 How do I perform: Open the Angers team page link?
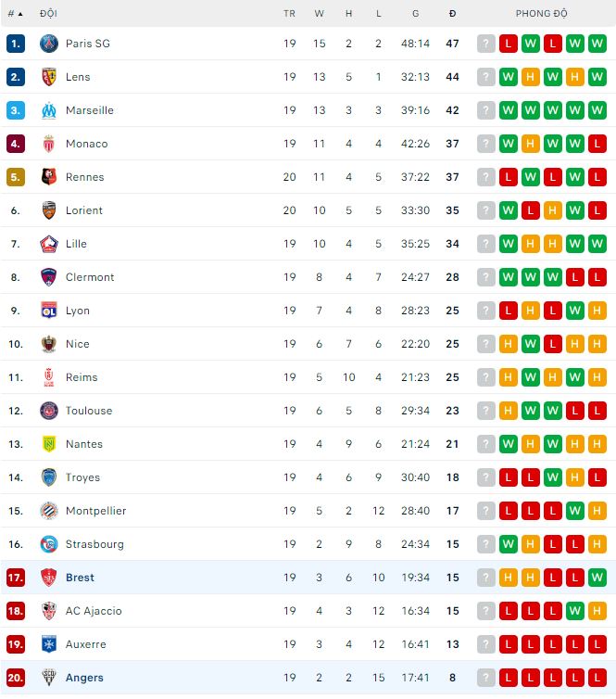pyautogui.click(x=84, y=678)
